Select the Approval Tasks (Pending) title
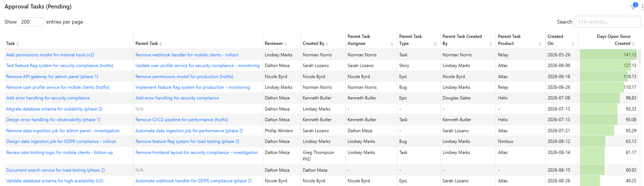The width and height of the screenshot is (644, 186). click(x=38, y=7)
